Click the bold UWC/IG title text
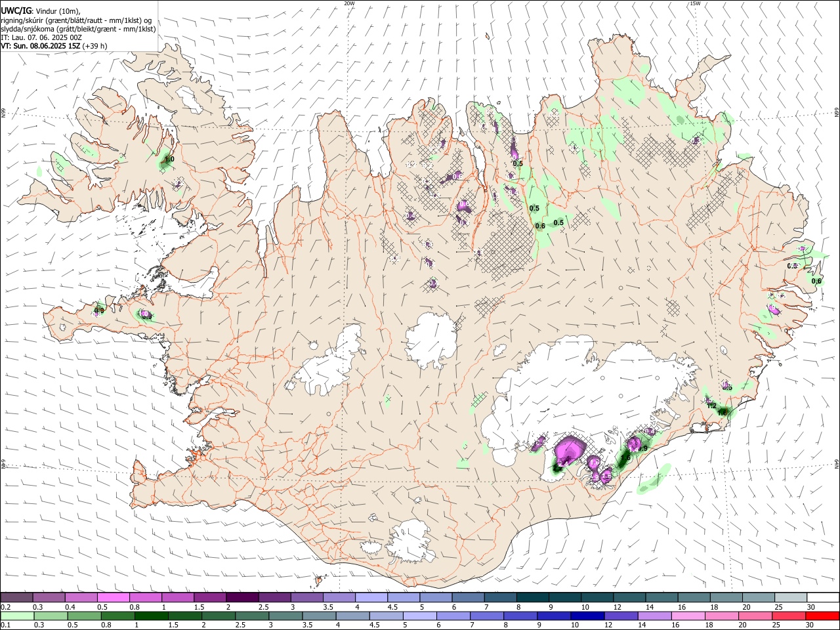 (x=16, y=10)
